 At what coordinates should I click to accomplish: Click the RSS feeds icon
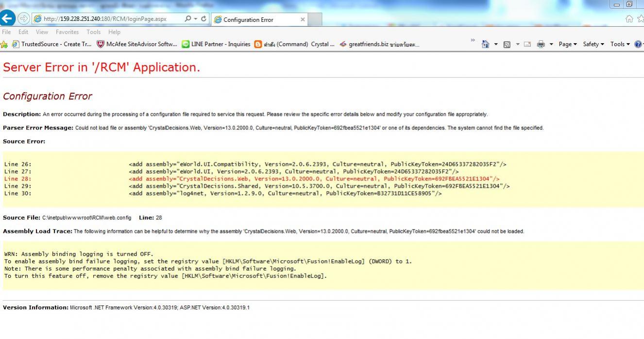[x=507, y=44]
